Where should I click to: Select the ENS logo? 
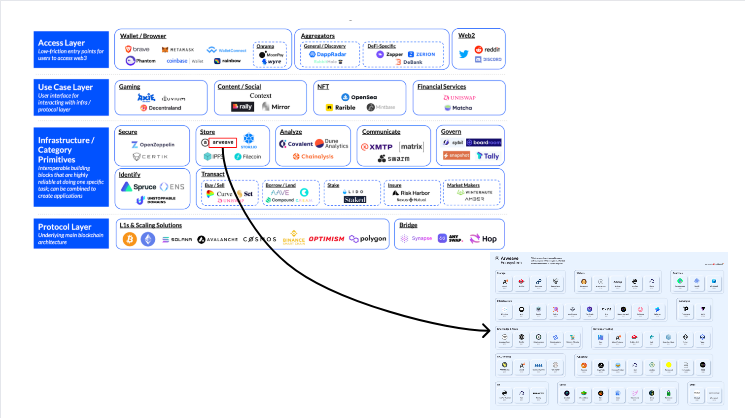[172, 187]
